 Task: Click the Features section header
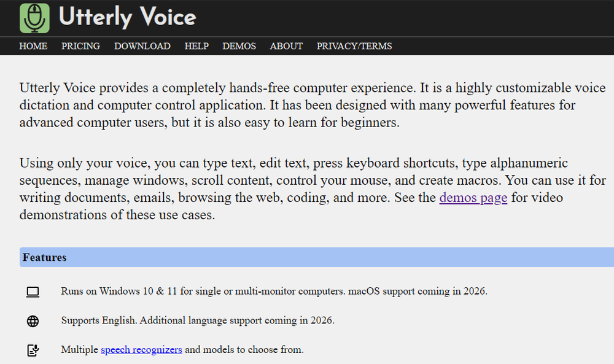317,257
